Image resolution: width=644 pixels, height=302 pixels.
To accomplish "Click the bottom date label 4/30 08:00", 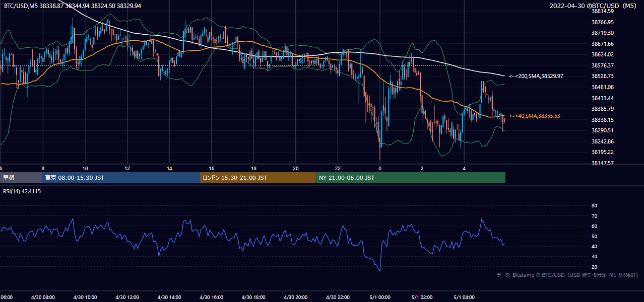I will (x=43, y=297).
